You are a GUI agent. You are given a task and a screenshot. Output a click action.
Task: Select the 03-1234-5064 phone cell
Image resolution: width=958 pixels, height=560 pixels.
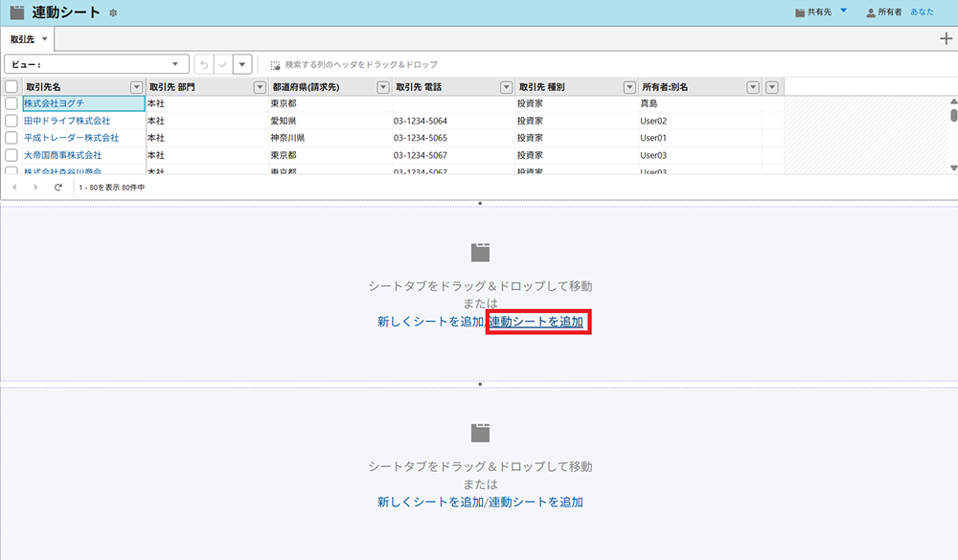(453, 121)
